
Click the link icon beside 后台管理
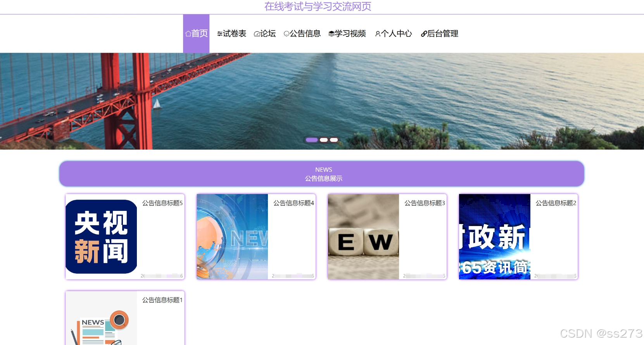(424, 34)
